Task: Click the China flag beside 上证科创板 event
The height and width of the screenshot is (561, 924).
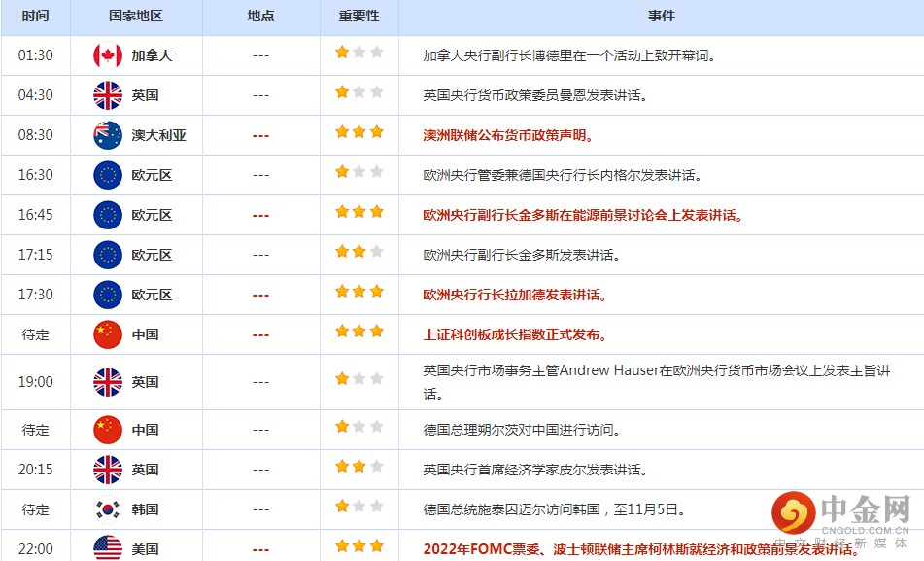Action: point(107,334)
